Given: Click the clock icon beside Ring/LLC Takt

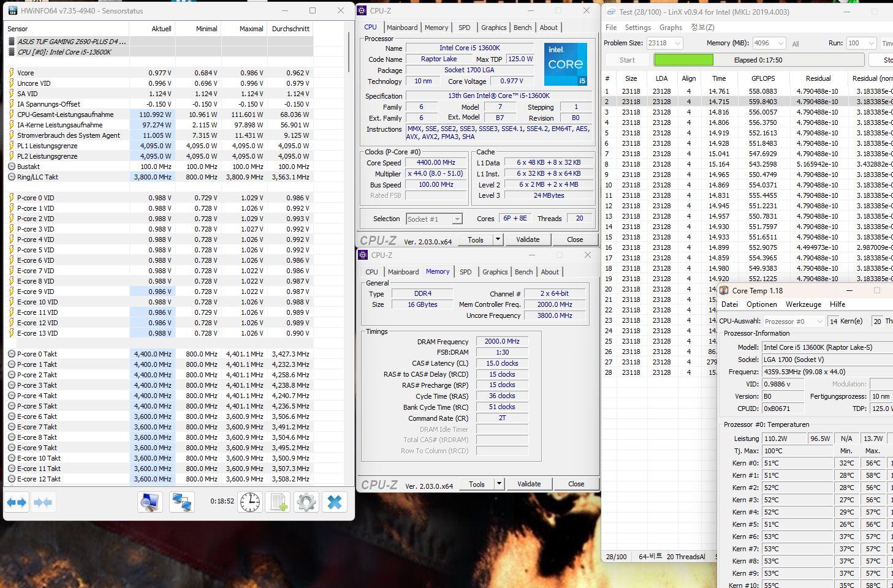Looking at the screenshot, I should (x=12, y=176).
